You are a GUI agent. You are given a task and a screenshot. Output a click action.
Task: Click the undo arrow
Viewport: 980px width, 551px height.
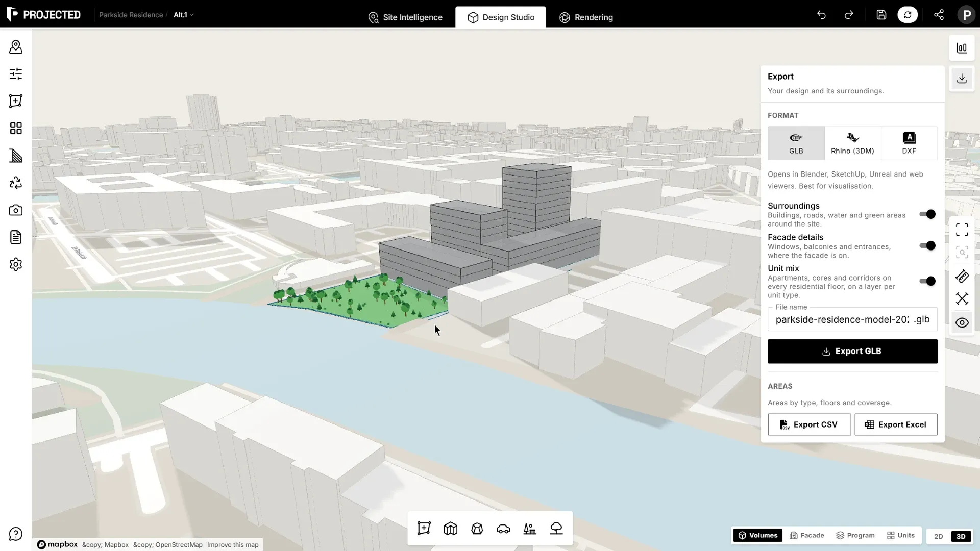coord(821,15)
